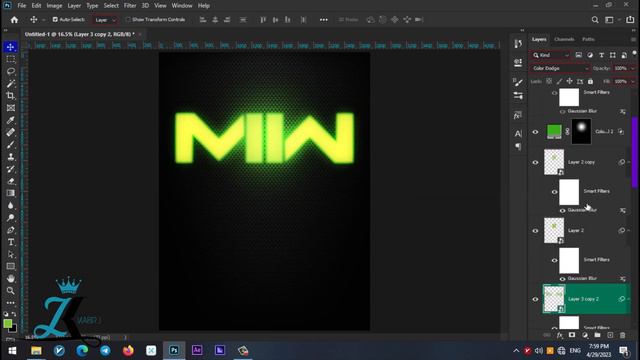Open the Layers panel options menu
The image size is (640, 360).
tap(633, 39)
